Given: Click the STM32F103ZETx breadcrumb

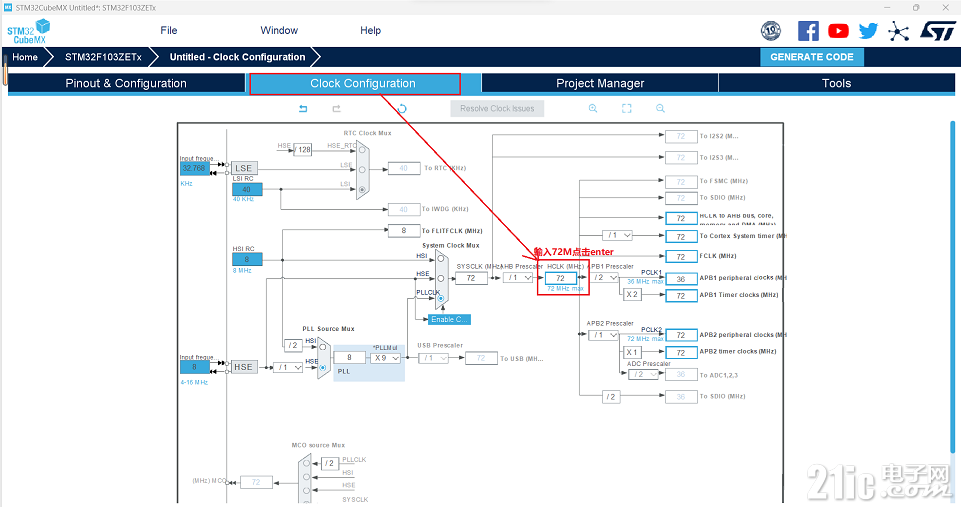Looking at the screenshot, I should pyautogui.click(x=103, y=57).
